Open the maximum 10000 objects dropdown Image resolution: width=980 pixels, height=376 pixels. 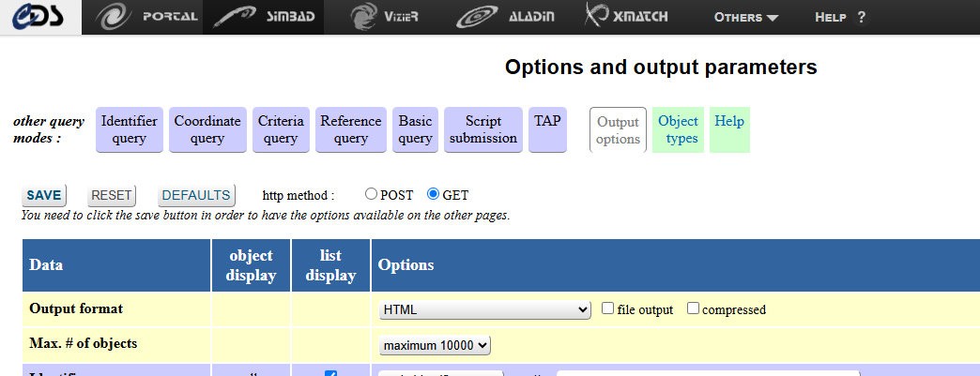435,345
